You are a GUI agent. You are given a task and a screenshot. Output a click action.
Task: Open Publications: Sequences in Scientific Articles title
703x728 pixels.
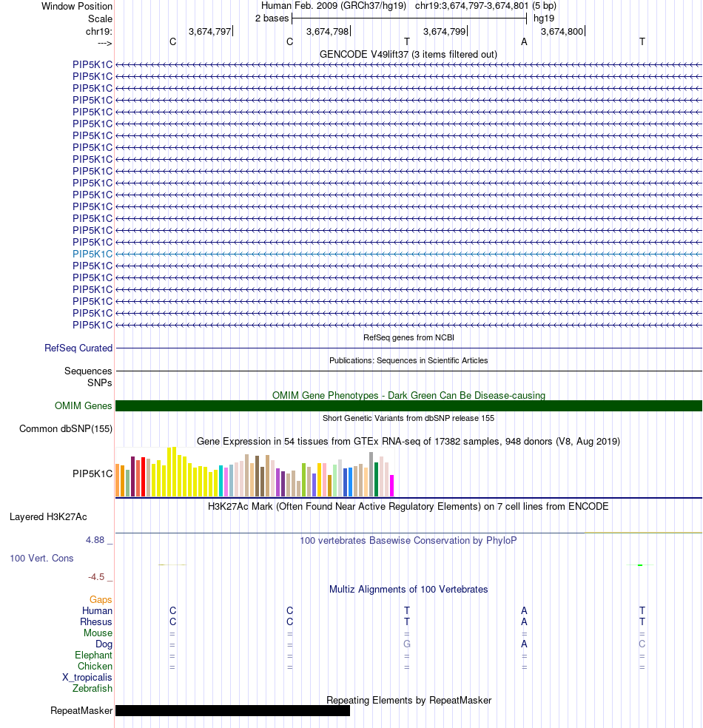tap(408, 360)
